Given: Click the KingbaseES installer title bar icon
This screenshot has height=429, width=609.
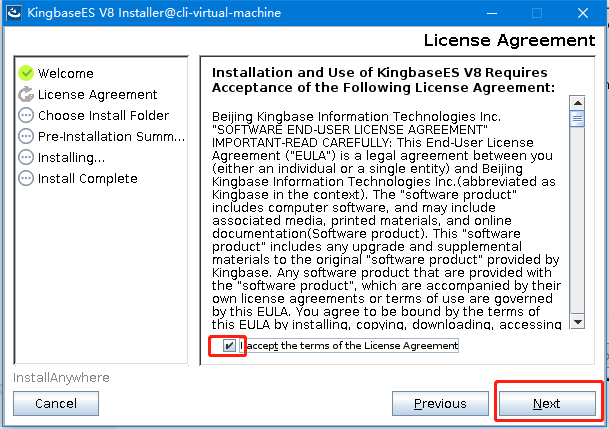Looking at the screenshot, I should (x=14, y=13).
